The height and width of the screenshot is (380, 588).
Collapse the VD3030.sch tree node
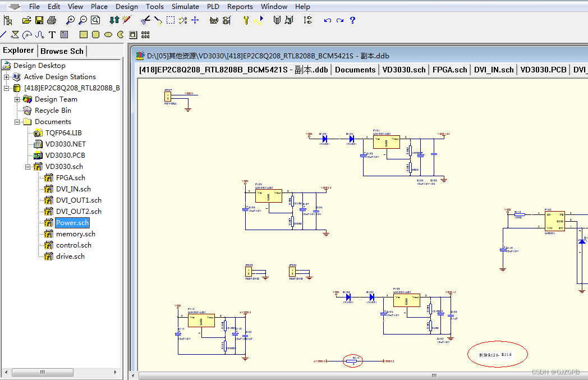pyautogui.click(x=27, y=166)
